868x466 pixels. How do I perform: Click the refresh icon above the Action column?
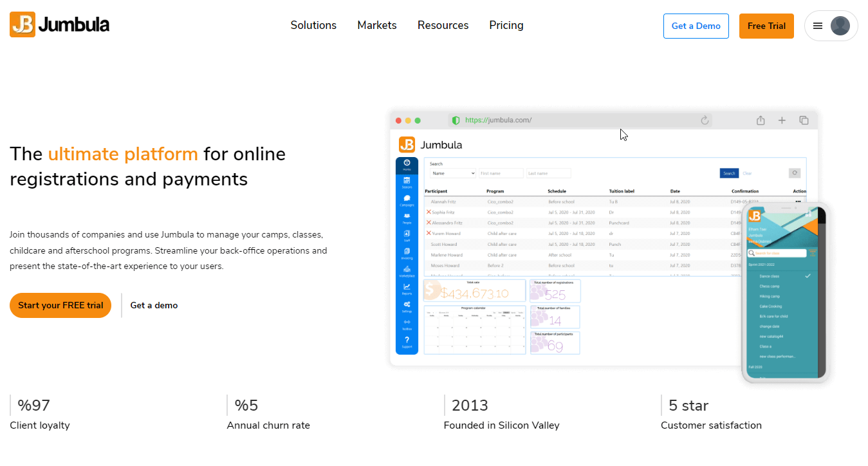795,172
